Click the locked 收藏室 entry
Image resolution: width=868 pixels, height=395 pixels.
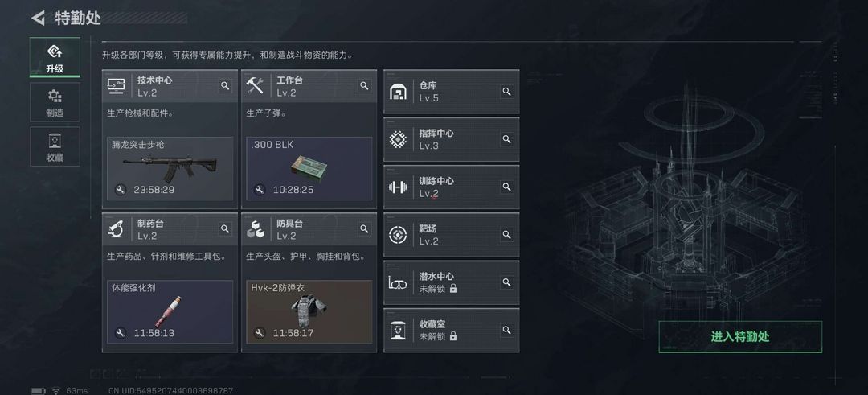click(x=451, y=330)
